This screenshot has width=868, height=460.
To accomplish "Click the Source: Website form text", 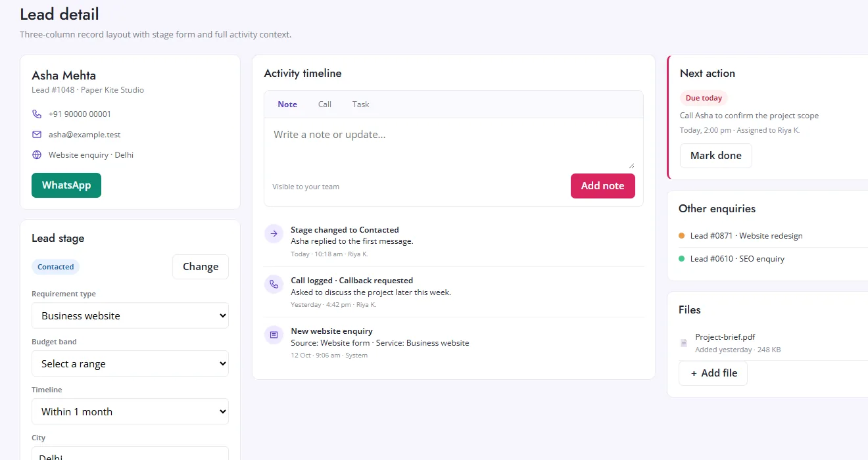I will click(380, 342).
